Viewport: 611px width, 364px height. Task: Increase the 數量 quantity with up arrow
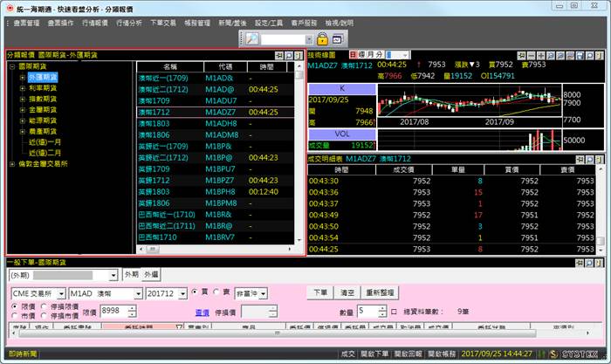(382, 309)
